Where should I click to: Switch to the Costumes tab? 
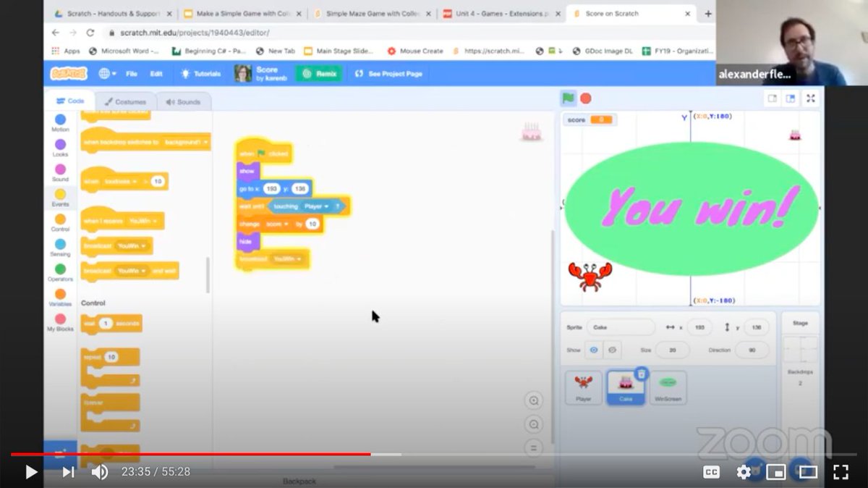pos(124,101)
